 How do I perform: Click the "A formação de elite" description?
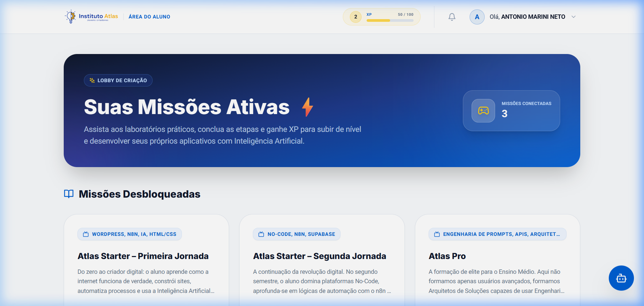click(496, 281)
